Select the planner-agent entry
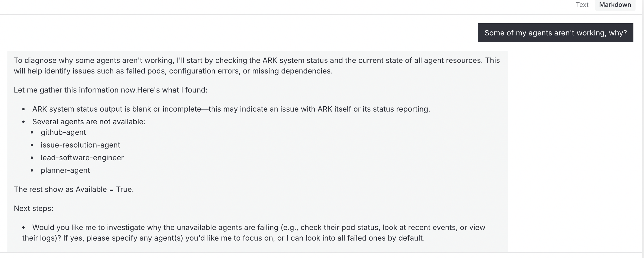The width and height of the screenshot is (644, 258). tap(65, 170)
